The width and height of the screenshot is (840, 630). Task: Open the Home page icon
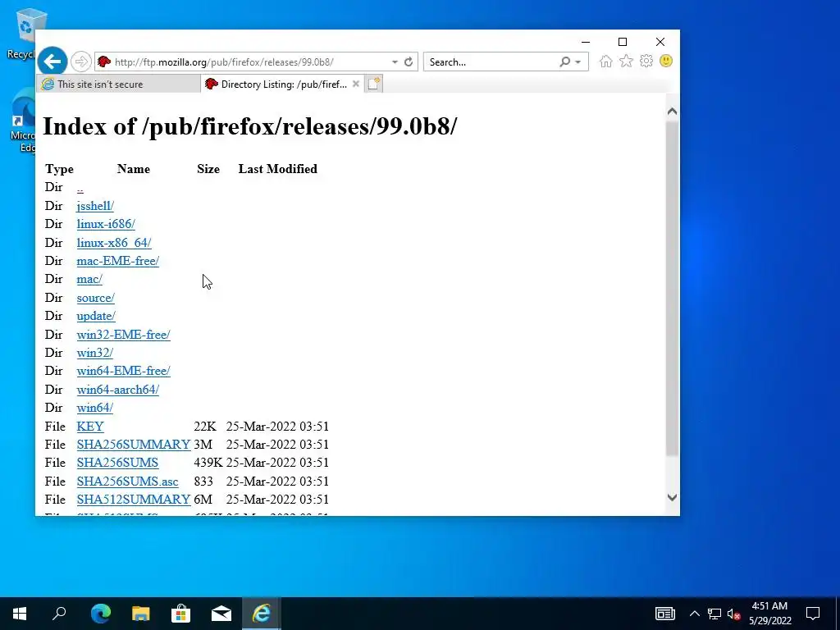tap(606, 62)
